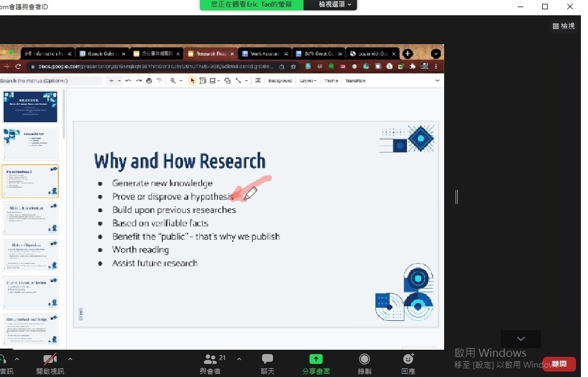The image size is (588, 377).
Task: Expand the 檢視選項 view options dropdown
Action: pyautogui.click(x=330, y=5)
